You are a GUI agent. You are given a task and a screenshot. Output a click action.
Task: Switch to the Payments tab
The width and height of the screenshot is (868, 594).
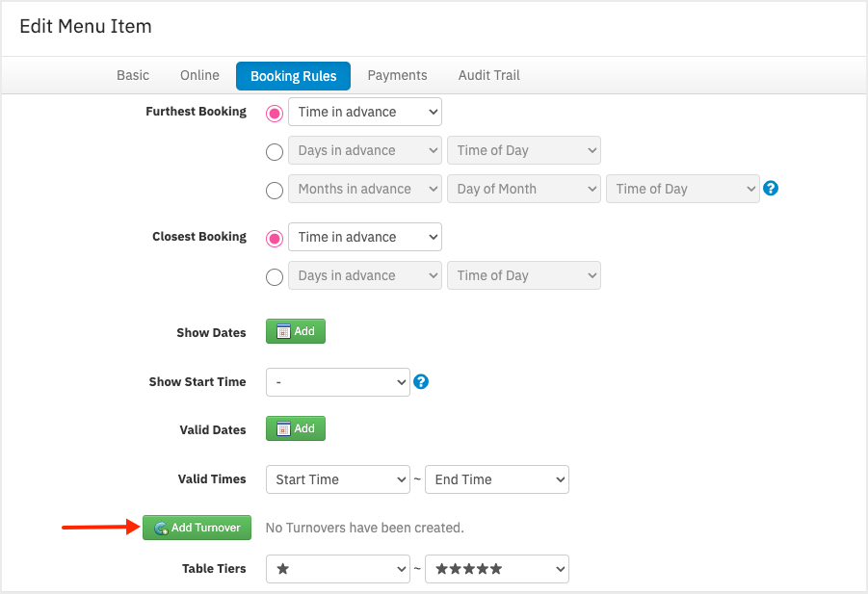coord(398,75)
